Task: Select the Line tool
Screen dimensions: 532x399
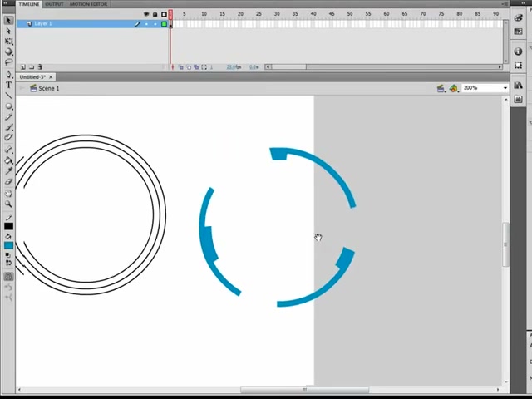Action: [x=8, y=96]
